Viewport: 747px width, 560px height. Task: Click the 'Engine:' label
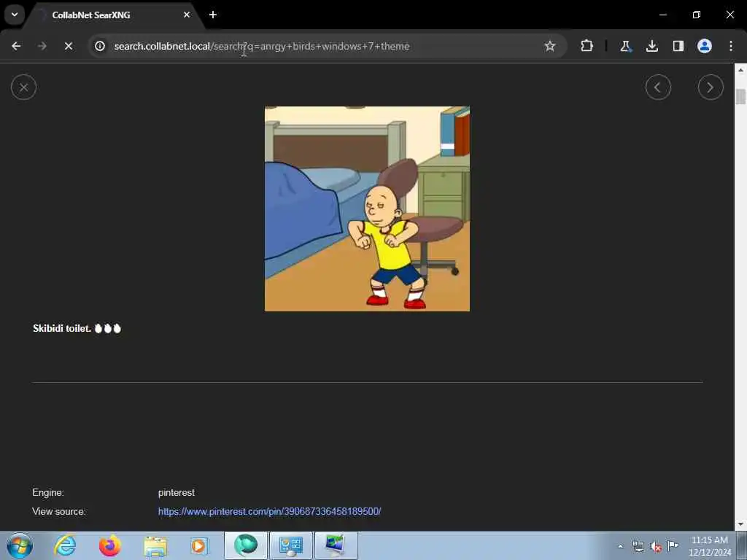point(48,492)
